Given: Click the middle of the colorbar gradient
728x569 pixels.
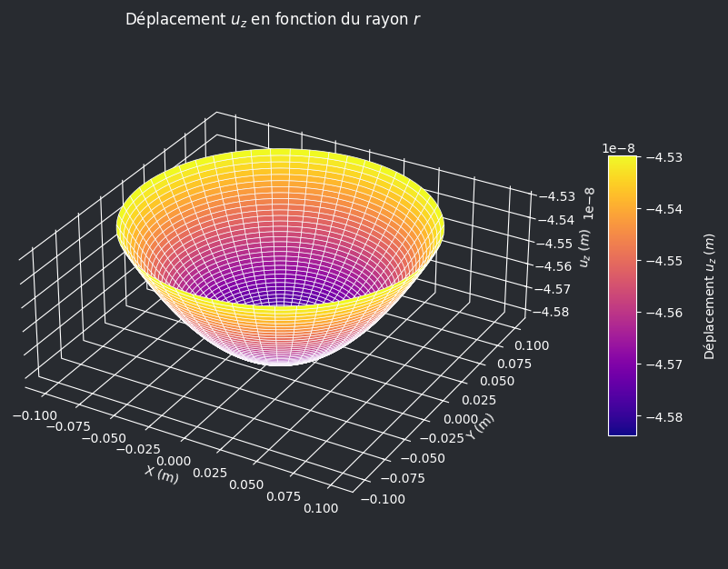Looking at the screenshot, I should point(622,295).
